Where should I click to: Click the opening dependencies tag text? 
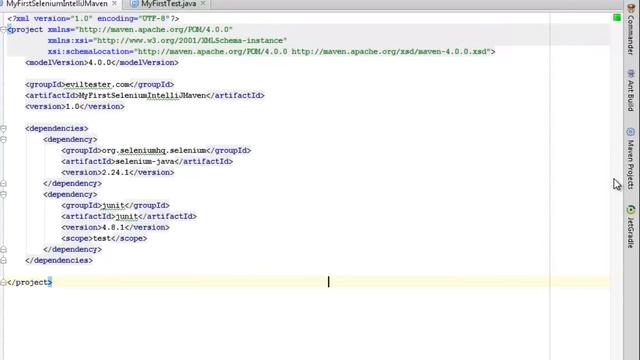[x=56, y=129]
